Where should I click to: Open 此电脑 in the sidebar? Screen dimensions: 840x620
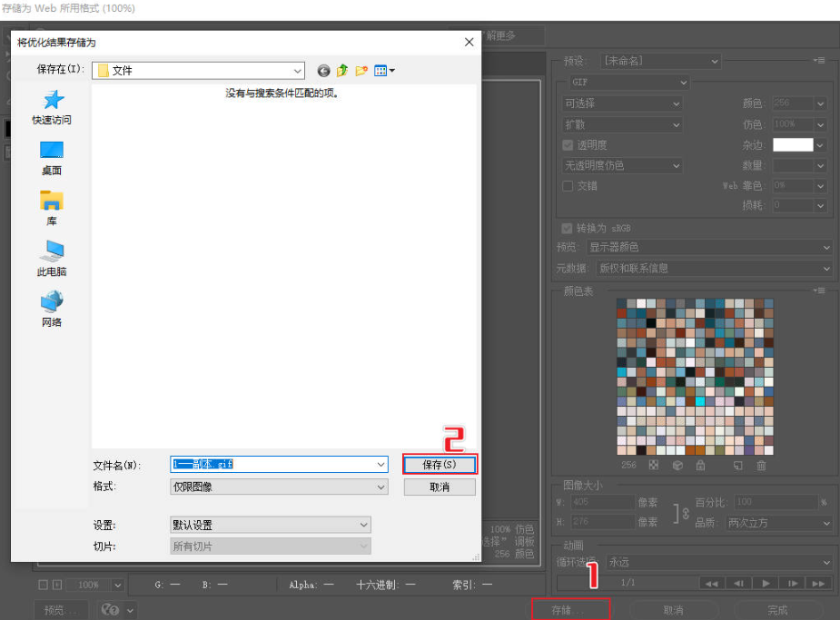point(52,258)
